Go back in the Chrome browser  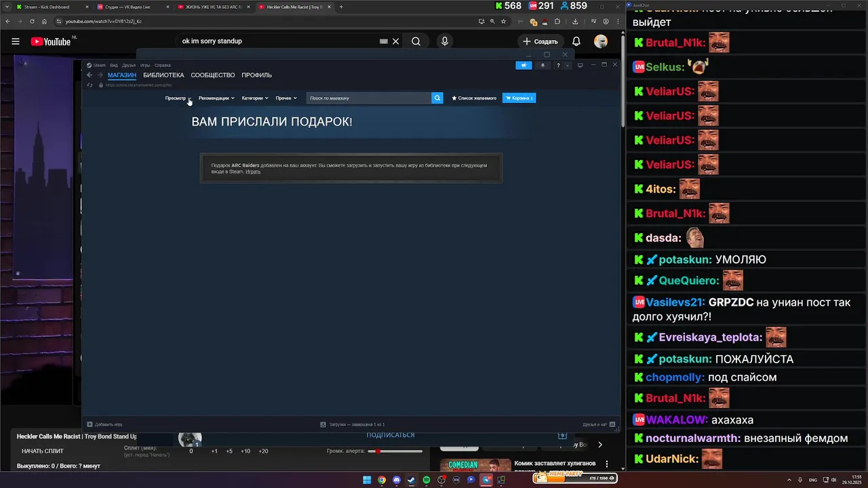point(9,21)
